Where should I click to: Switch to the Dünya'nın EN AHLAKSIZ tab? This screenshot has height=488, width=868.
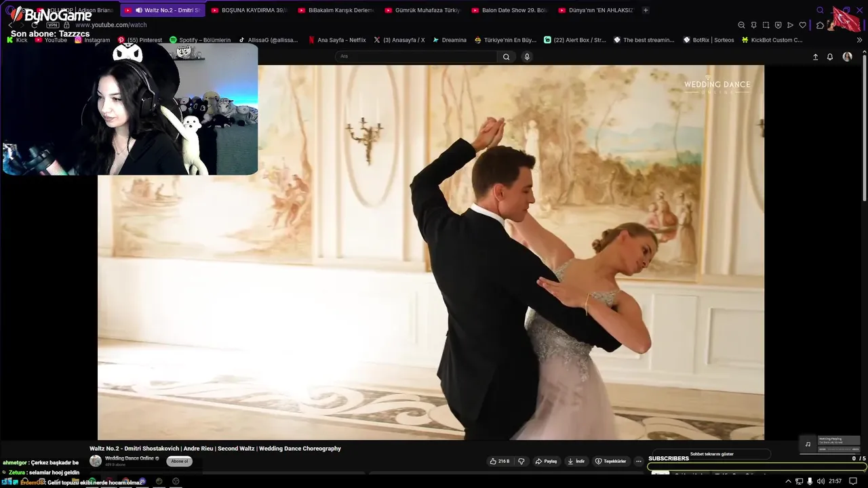596,10
